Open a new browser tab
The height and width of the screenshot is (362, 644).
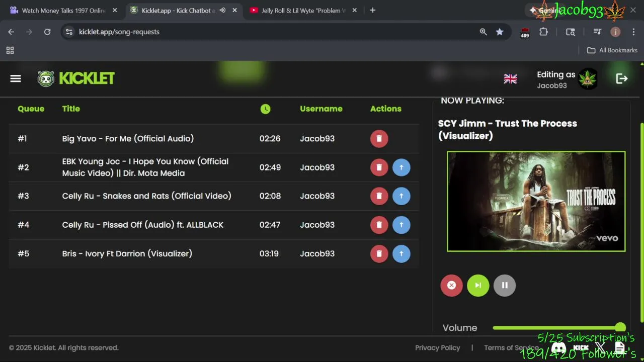[372, 10]
